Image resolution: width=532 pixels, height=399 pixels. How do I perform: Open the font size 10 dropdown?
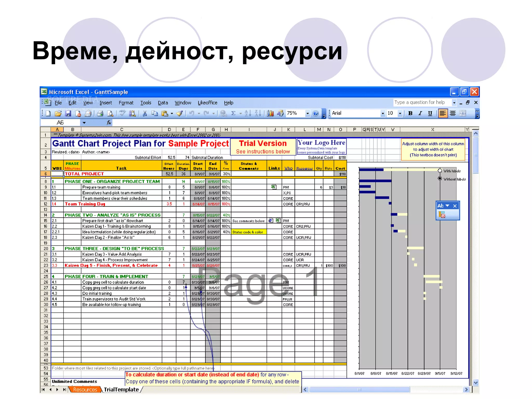coord(400,113)
